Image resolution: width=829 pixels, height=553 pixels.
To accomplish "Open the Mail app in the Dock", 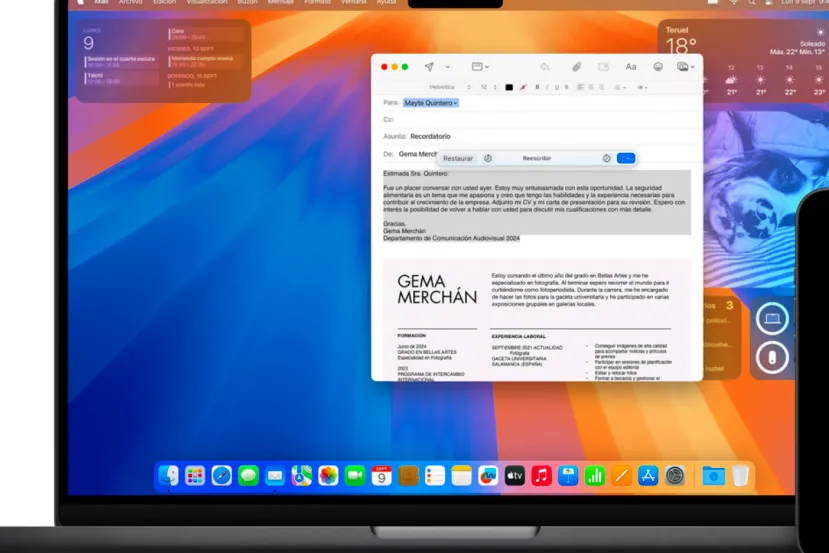I will click(275, 476).
